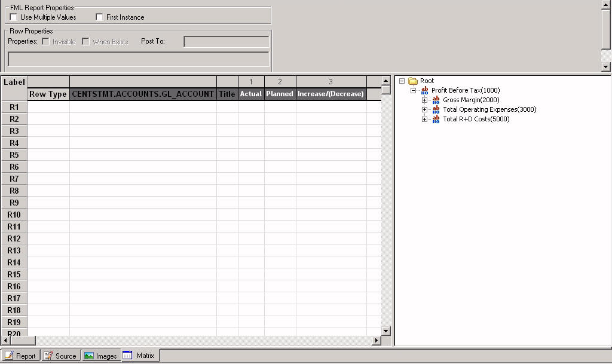
Task: Expand the Total R+D Costs(5000) node
Action: [x=425, y=119]
